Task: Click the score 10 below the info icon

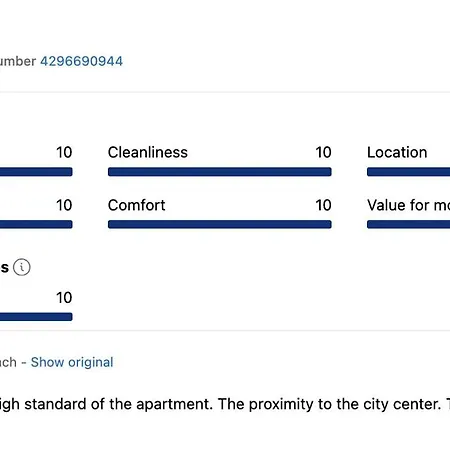Action: [64, 297]
